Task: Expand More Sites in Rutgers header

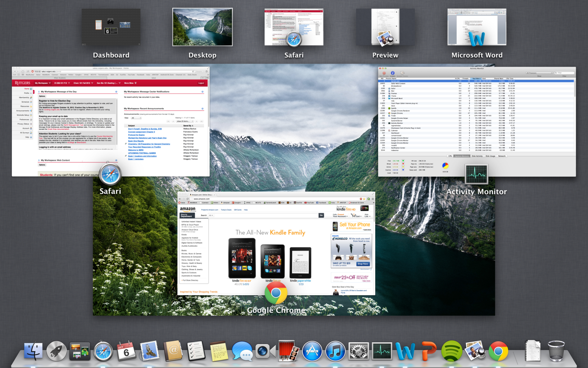Action: (130, 83)
